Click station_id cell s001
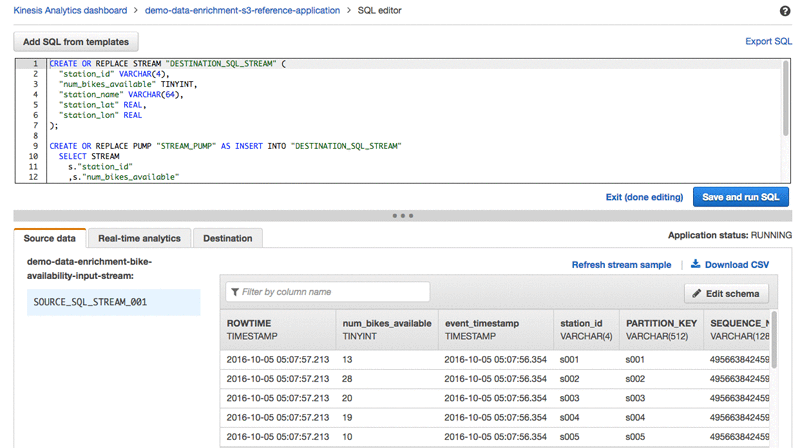The height and width of the screenshot is (448, 800). click(569, 360)
